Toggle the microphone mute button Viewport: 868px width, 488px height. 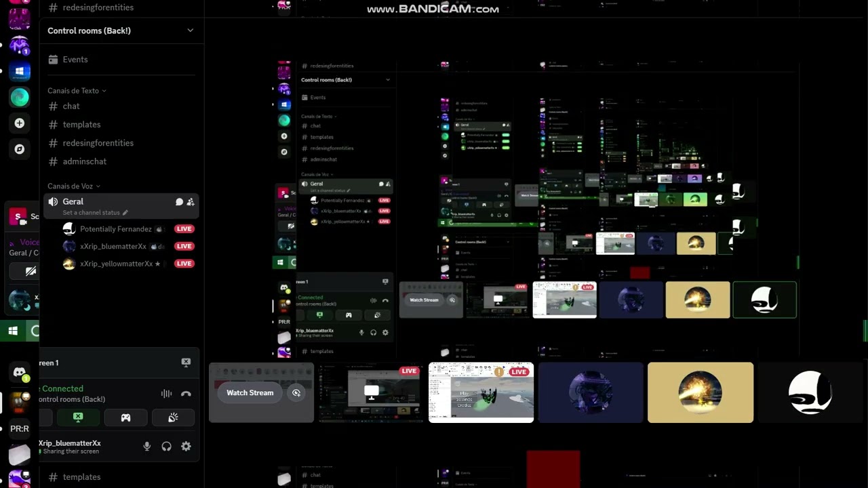(x=146, y=446)
